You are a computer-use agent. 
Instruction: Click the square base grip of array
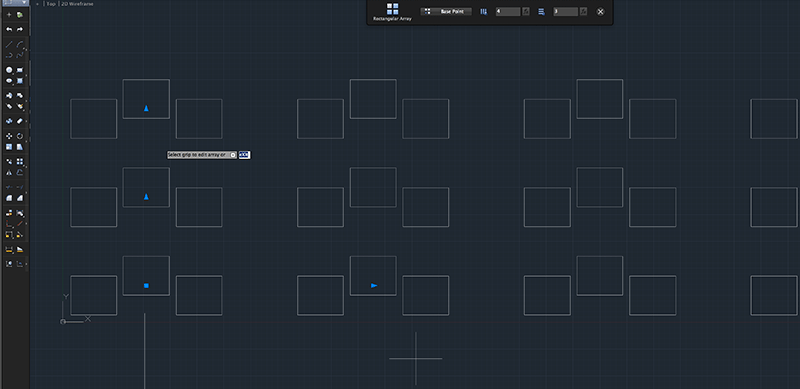click(x=146, y=286)
